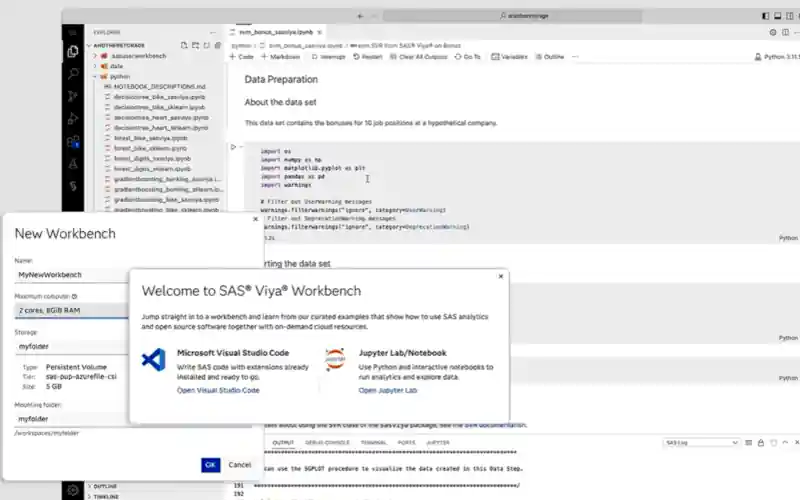This screenshot has width=800, height=500.
Task: Switch to the DEBUG CONSOLE tab
Action: coord(327,443)
